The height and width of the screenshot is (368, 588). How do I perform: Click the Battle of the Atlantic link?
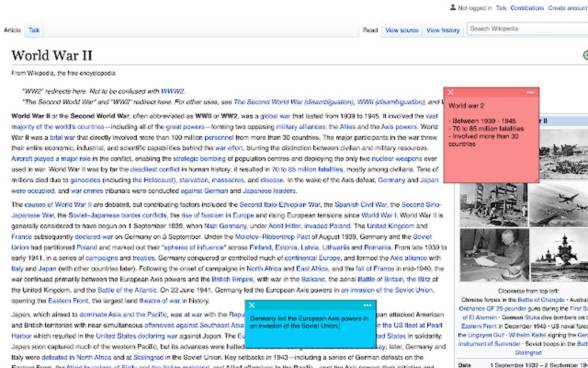point(126,290)
